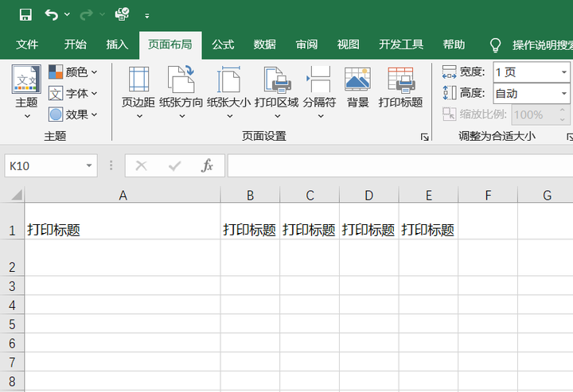Select column F header
The height and width of the screenshot is (392, 573).
[488, 196]
